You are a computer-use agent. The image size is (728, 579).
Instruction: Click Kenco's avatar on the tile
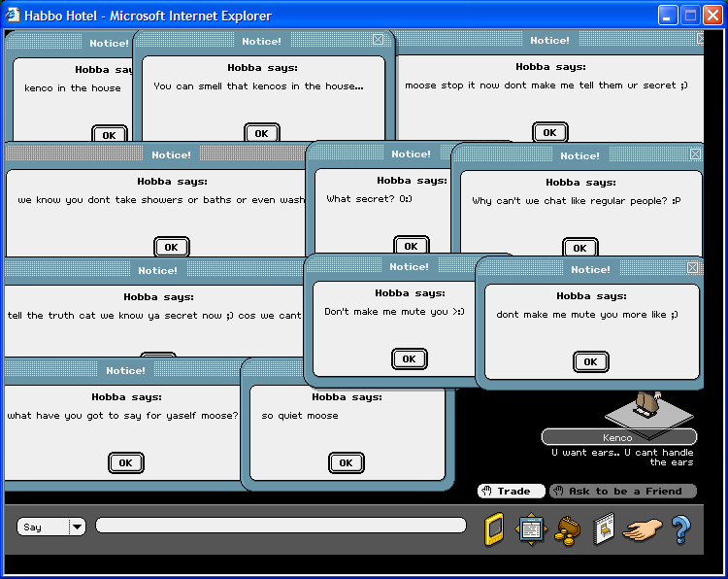648,403
